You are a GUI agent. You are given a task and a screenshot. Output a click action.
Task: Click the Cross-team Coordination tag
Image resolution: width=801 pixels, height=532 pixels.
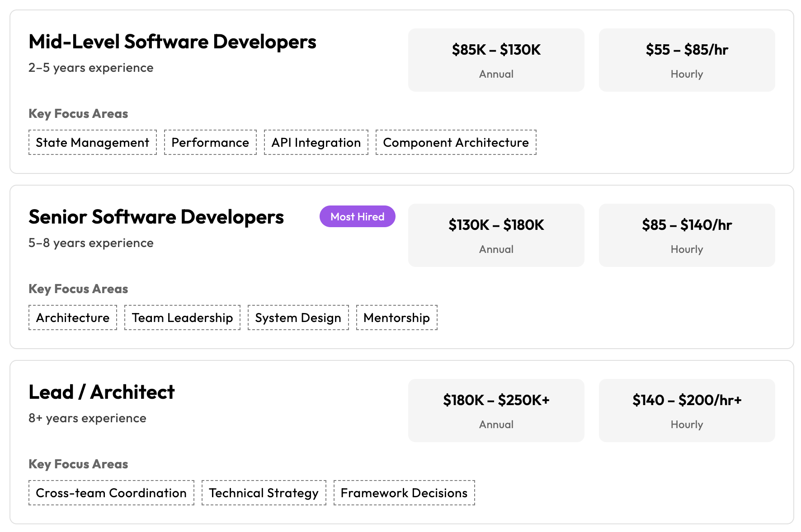pos(111,493)
